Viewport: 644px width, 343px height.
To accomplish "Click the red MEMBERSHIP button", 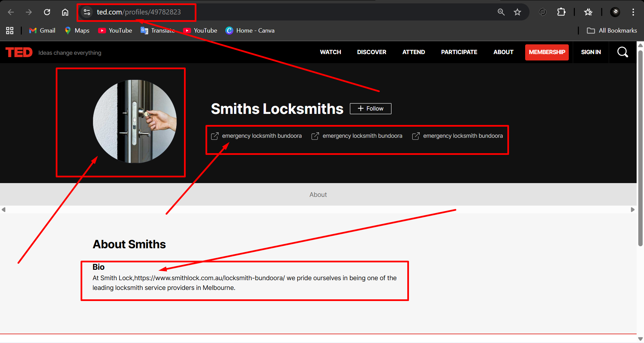I will pos(547,52).
